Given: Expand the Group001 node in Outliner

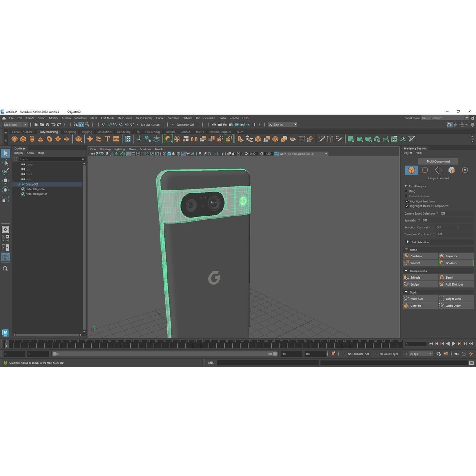Looking at the screenshot, I should coord(19,184).
